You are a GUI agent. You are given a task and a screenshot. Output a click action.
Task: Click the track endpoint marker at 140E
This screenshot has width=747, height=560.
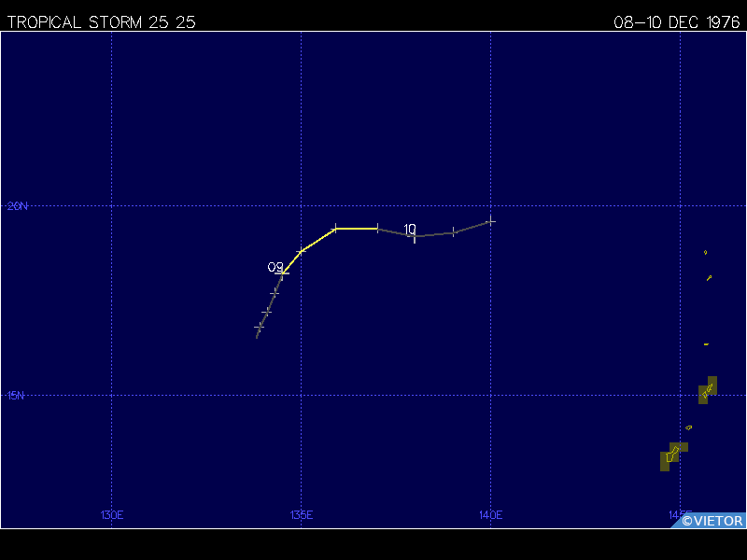(x=491, y=221)
